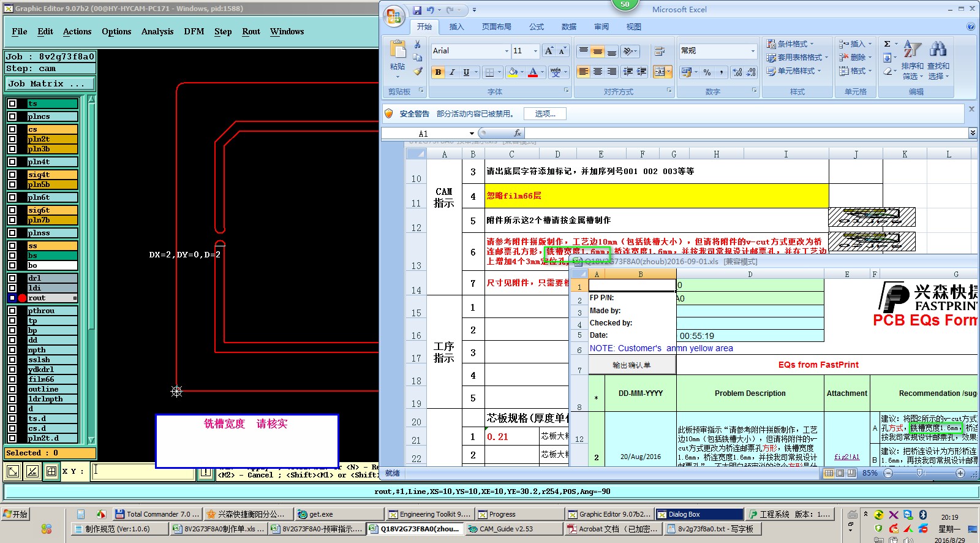Click the red Font Color A icon
980x543 pixels.
(x=533, y=72)
